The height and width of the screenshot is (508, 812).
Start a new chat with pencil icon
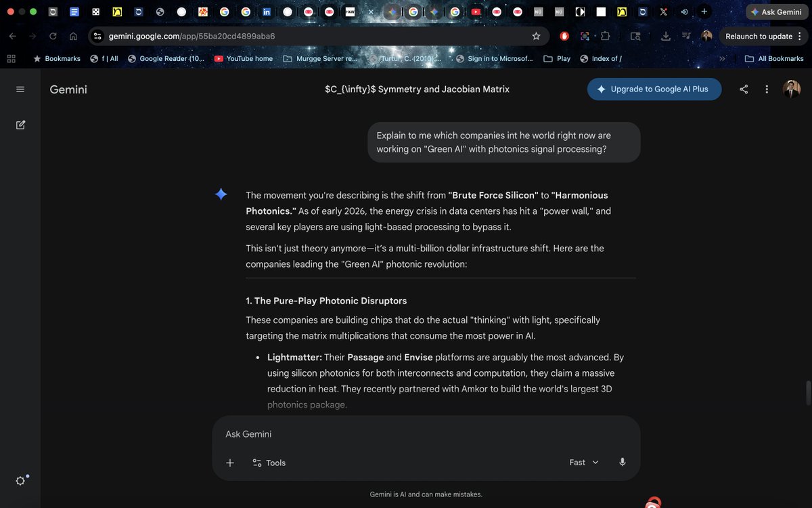[x=20, y=125]
